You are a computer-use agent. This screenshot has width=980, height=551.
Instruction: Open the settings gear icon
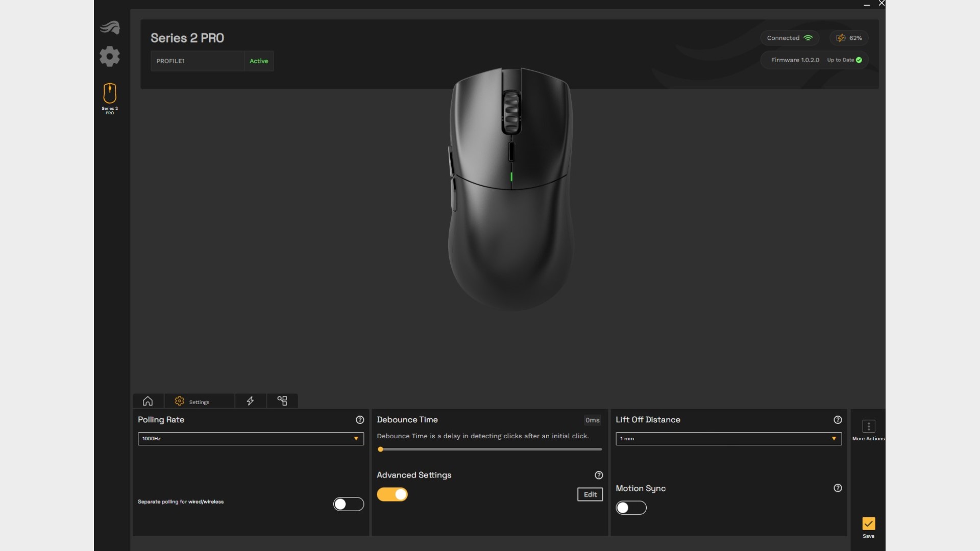pyautogui.click(x=109, y=56)
